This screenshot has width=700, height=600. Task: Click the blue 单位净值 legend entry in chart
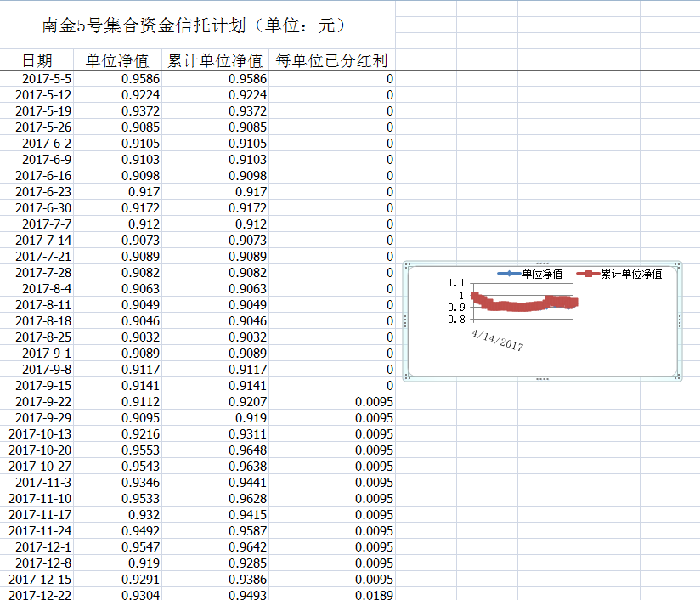[x=531, y=274]
